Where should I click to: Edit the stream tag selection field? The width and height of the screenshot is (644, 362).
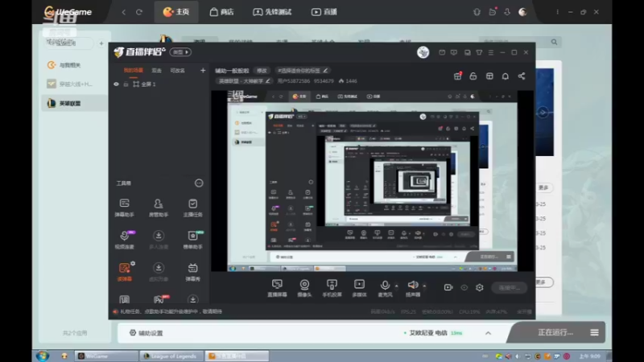(x=303, y=71)
